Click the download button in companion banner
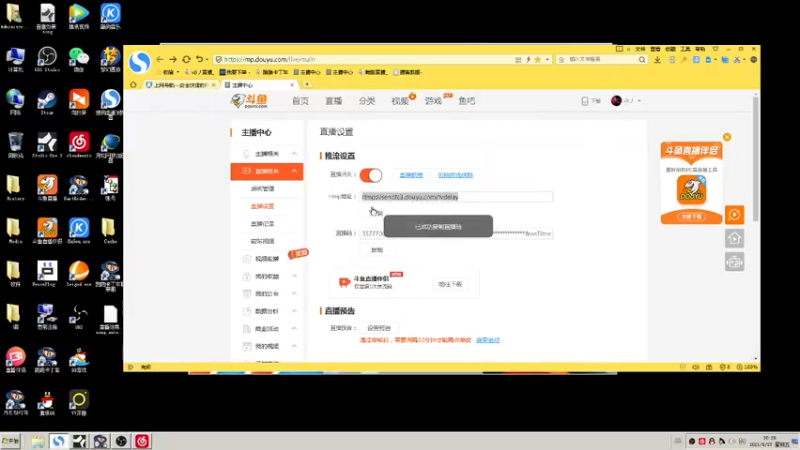This screenshot has width=800, height=450. [450, 284]
